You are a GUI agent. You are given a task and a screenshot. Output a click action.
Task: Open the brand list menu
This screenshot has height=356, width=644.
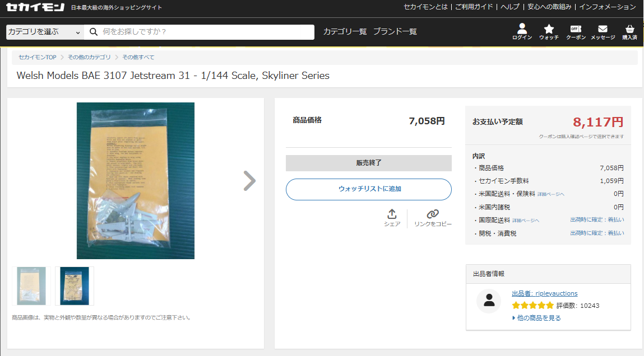pyautogui.click(x=395, y=32)
